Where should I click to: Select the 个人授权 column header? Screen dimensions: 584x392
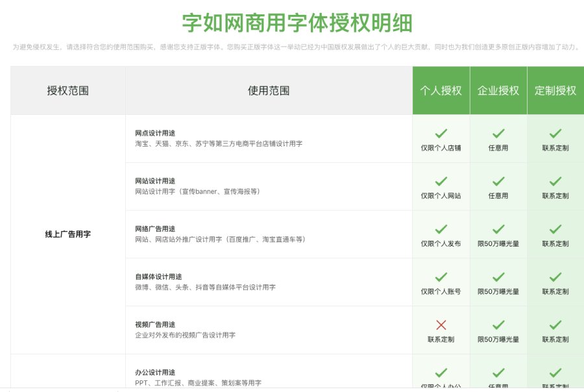[441, 91]
